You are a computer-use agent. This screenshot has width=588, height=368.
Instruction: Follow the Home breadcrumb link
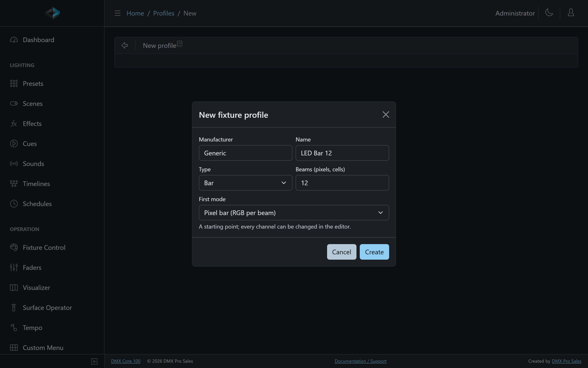(135, 13)
